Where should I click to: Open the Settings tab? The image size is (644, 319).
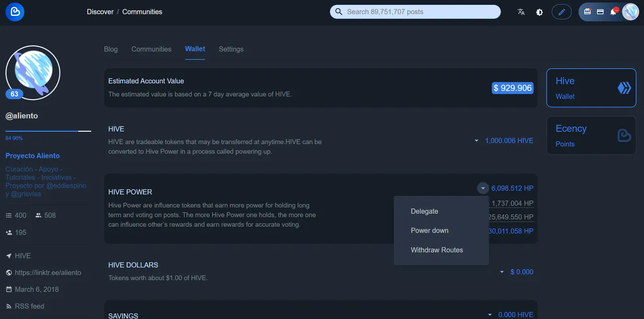point(231,49)
